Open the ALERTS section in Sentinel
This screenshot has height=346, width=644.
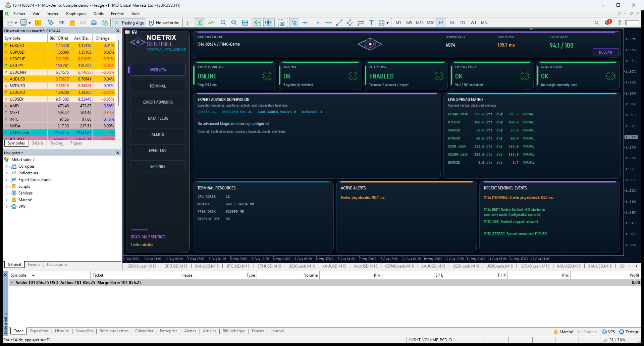(x=158, y=134)
